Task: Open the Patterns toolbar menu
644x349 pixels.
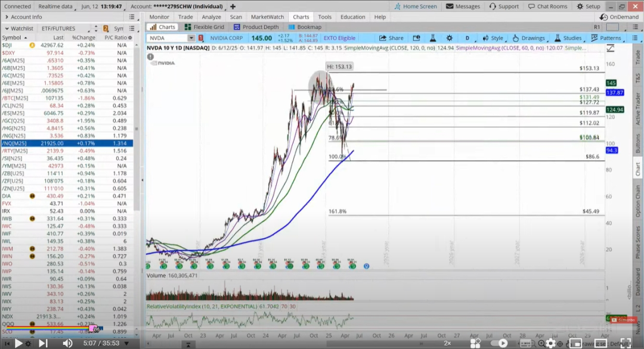Action: pos(606,38)
